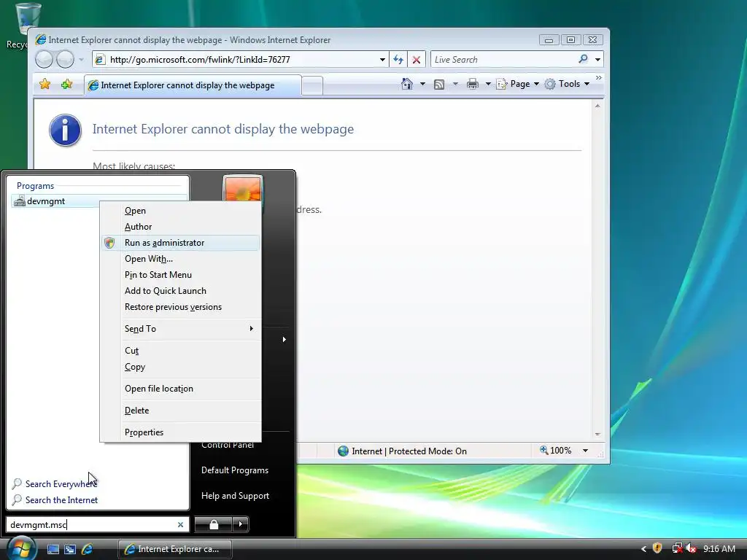Click the blue information icon on page
Image resolution: width=747 pixels, height=560 pixels.
click(x=65, y=130)
